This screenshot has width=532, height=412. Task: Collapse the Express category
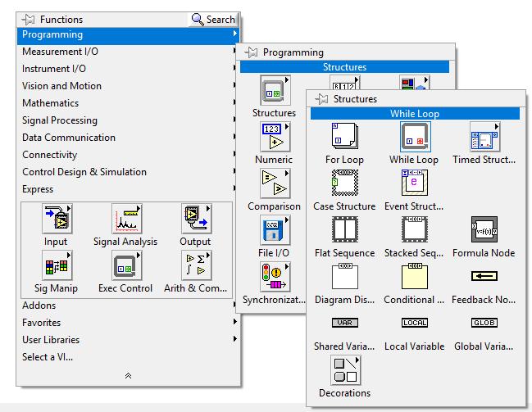(x=128, y=189)
